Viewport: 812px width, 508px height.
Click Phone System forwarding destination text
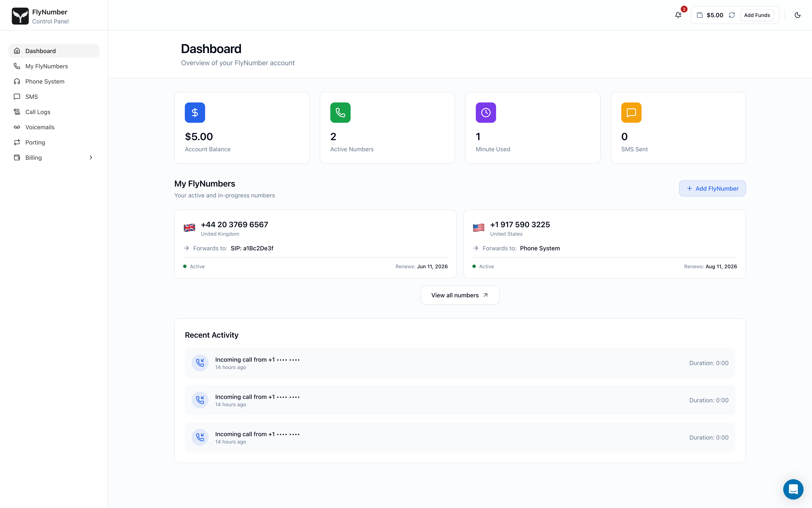[x=540, y=248]
